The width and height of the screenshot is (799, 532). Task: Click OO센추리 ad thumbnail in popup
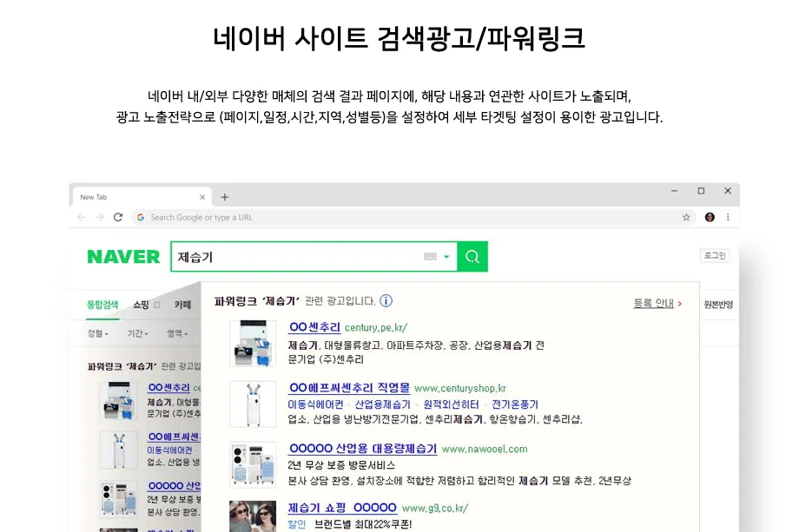click(253, 344)
